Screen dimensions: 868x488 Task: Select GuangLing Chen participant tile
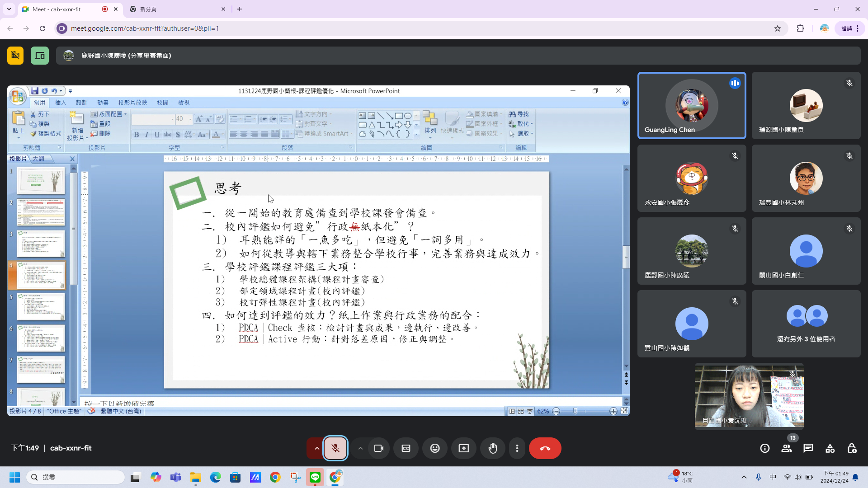(692, 105)
